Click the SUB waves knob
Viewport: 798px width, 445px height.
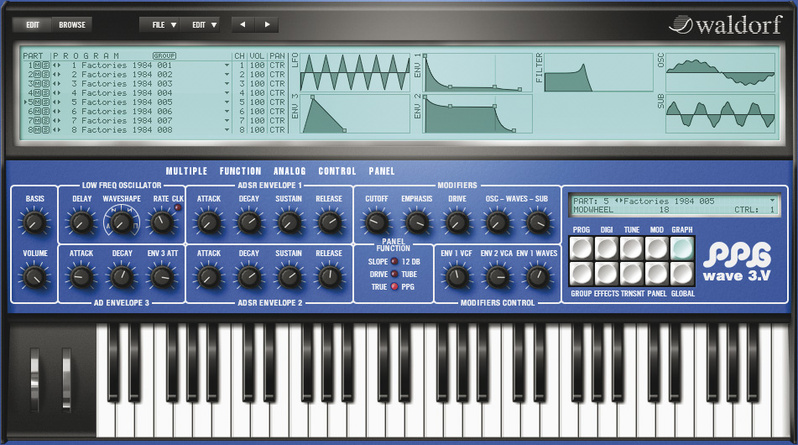537,222
